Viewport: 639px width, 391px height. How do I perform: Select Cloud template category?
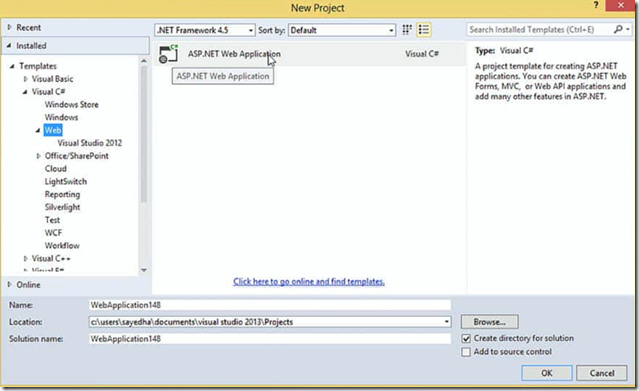coord(56,169)
